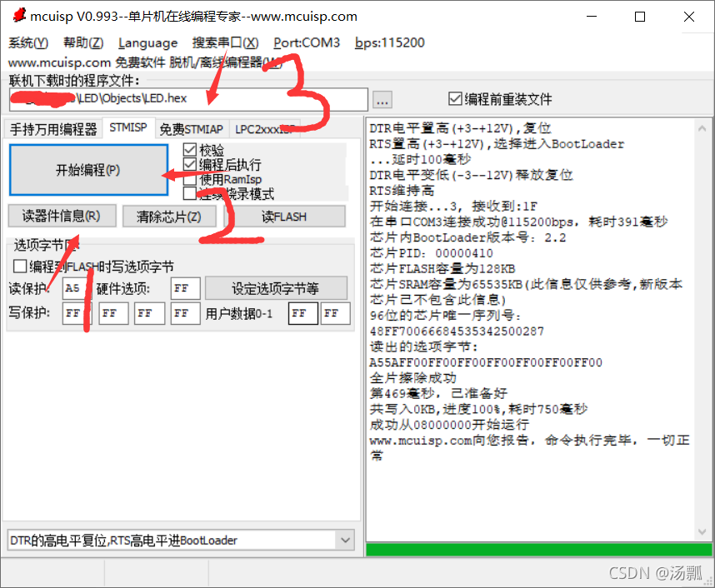
Task: Click the second 写保护 FF field
Action: 113,314
